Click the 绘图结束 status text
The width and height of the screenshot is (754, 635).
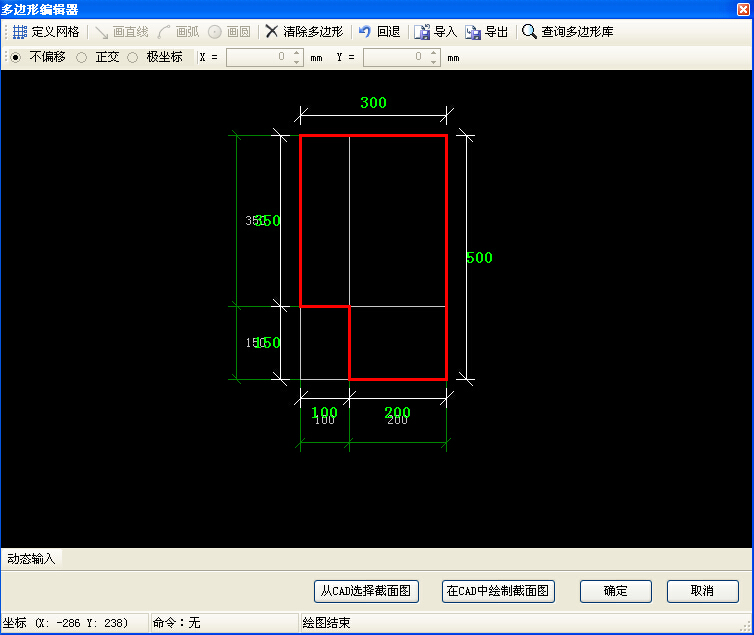pos(327,623)
